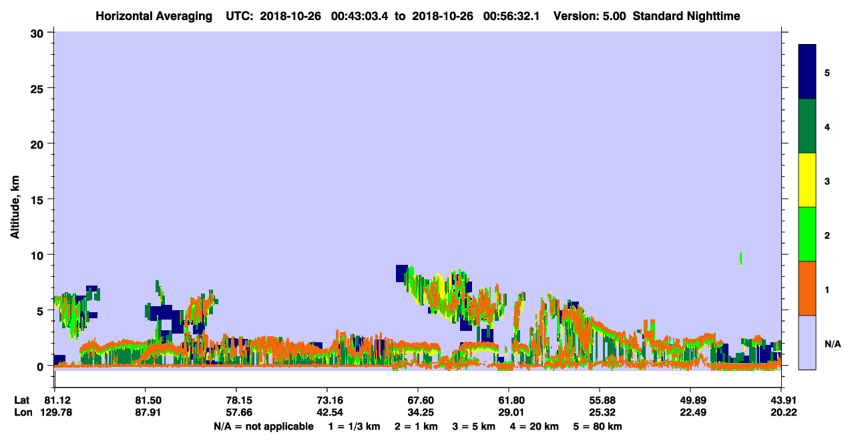Click the 'Lon' row label
Screen dimensions: 868x445
pos(23,412)
